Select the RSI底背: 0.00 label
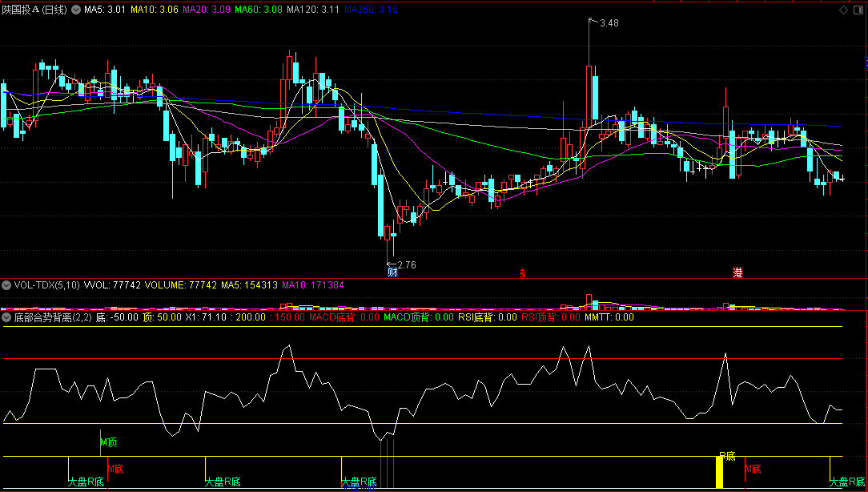The width and height of the screenshot is (868, 492). point(487,317)
